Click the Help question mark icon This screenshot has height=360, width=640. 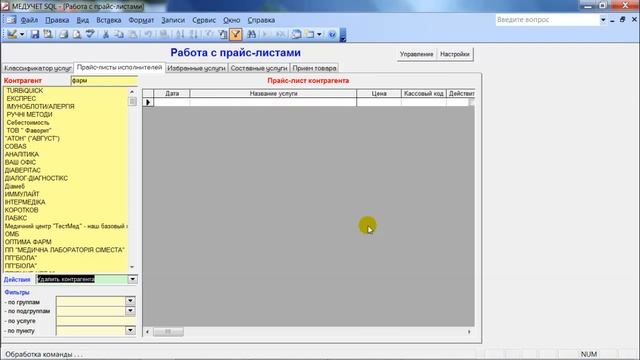pos(332,34)
